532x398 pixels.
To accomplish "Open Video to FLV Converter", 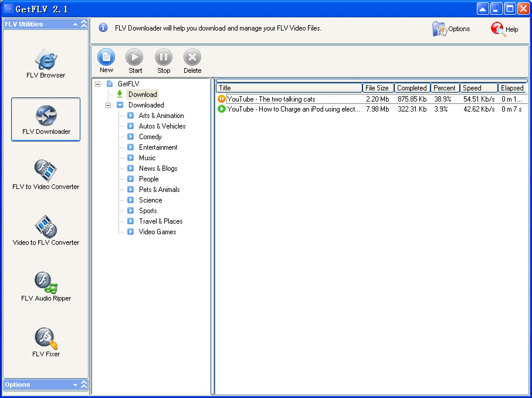I will 46,231.
